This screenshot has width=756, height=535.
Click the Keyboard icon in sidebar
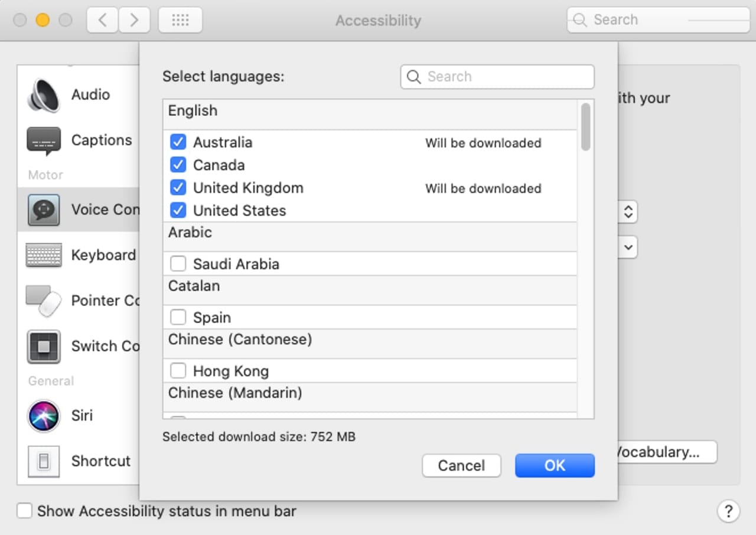tap(44, 256)
